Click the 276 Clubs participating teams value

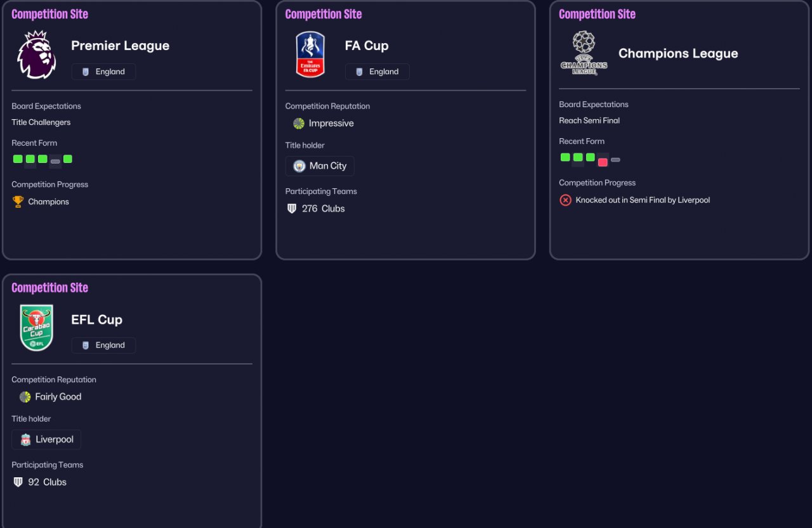click(x=324, y=209)
